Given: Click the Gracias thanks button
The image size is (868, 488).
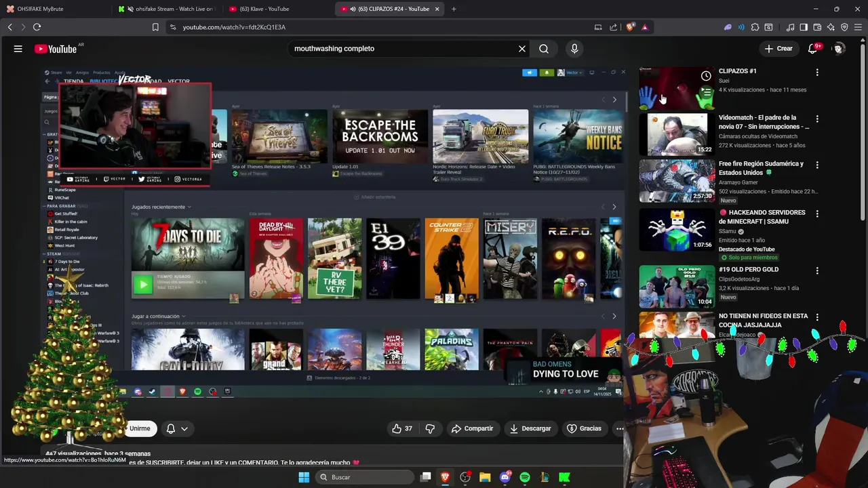Looking at the screenshot, I should coord(584,428).
